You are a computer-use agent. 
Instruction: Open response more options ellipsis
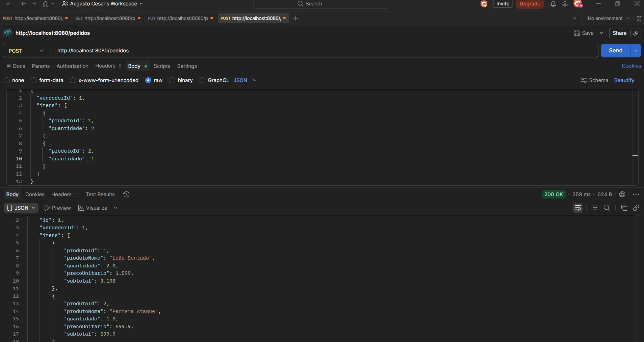(x=636, y=194)
